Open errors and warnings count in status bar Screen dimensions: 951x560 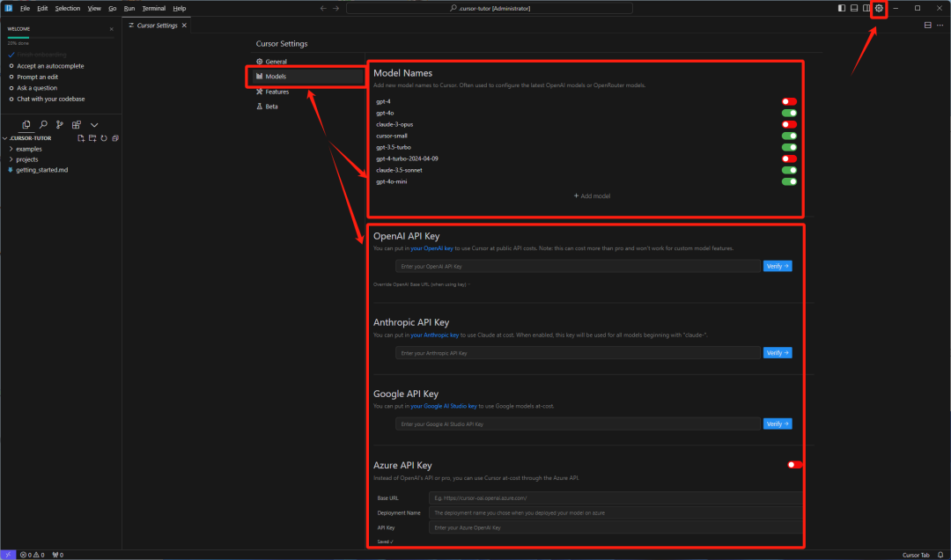pyautogui.click(x=33, y=555)
